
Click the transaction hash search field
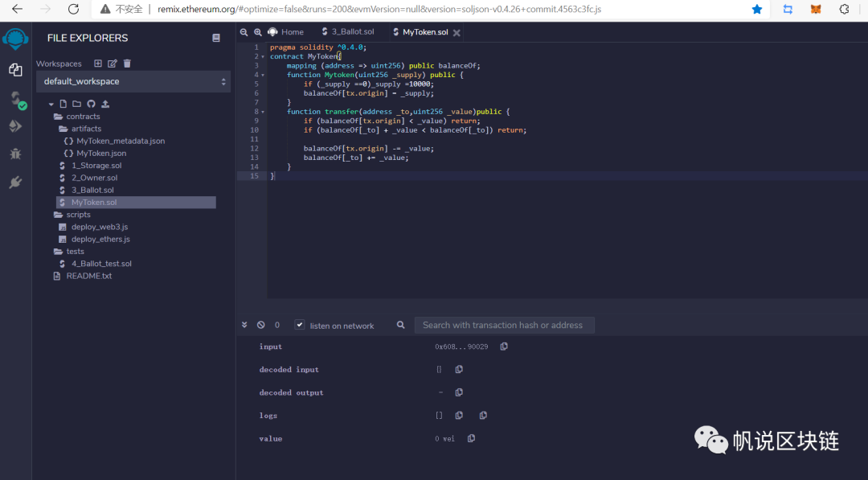click(504, 325)
